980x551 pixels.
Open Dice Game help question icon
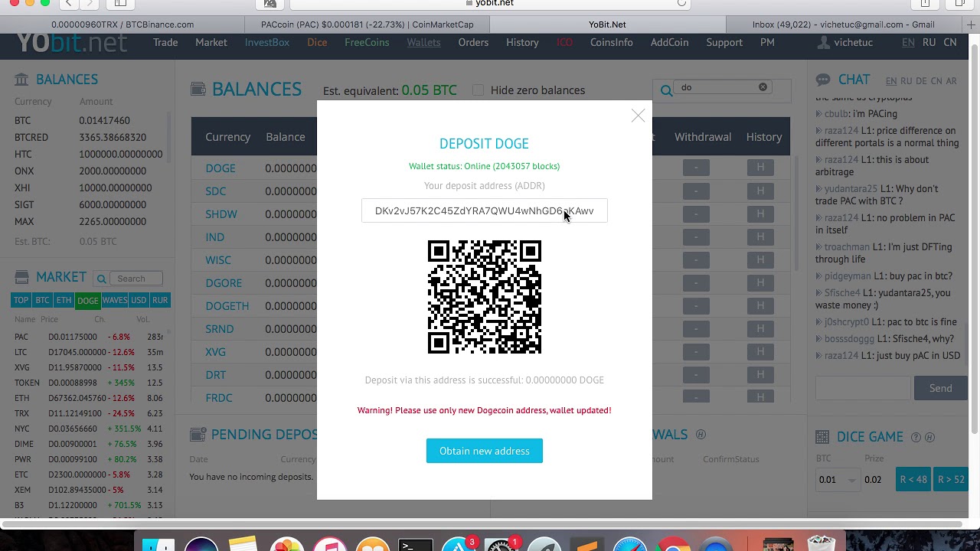click(916, 438)
